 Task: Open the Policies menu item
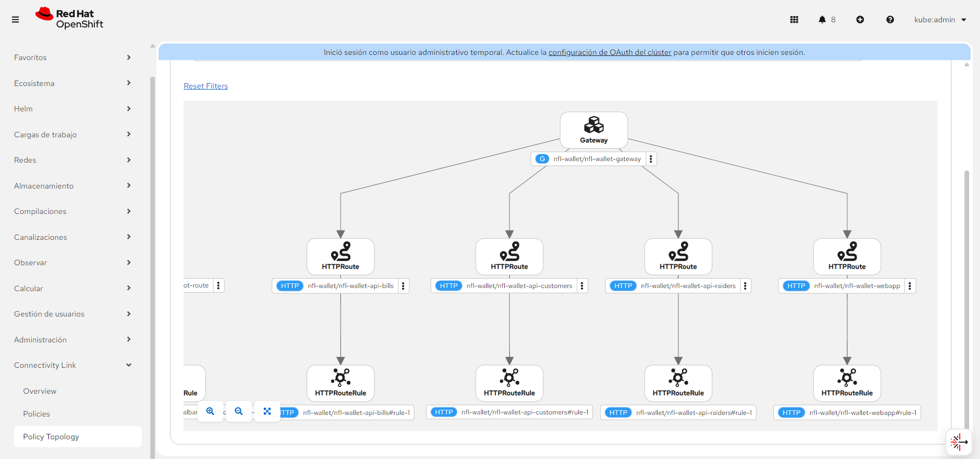tap(37, 414)
